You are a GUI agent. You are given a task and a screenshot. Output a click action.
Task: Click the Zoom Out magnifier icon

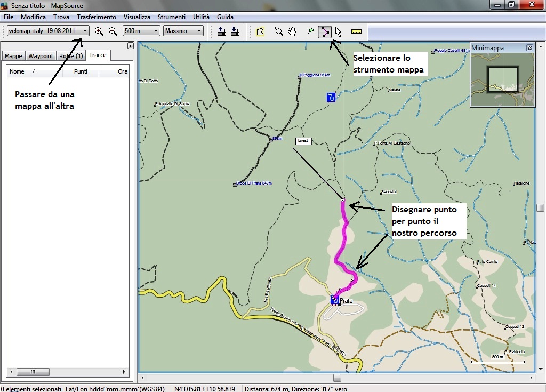click(113, 31)
